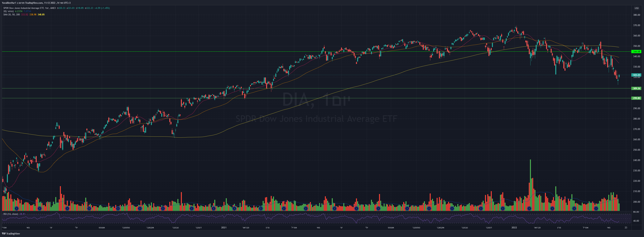Click the RSI (14, close) indicator legend
Image resolution: width=644 pixels, height=237 pixels.
point(11,214)
